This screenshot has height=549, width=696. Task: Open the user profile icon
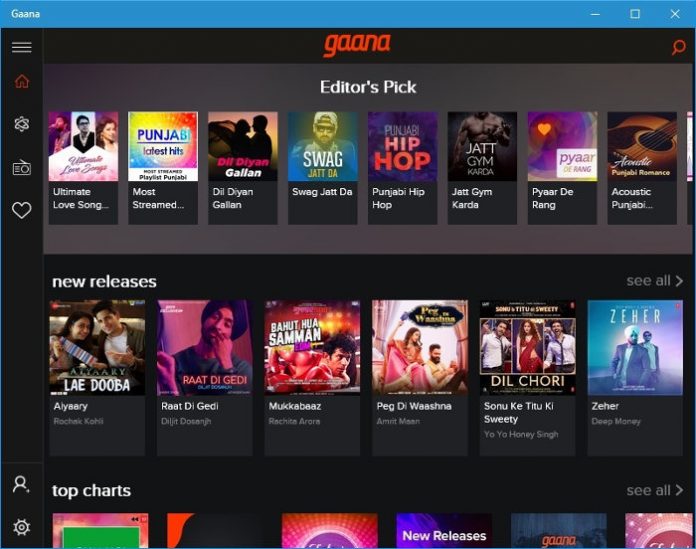point(21,485)
